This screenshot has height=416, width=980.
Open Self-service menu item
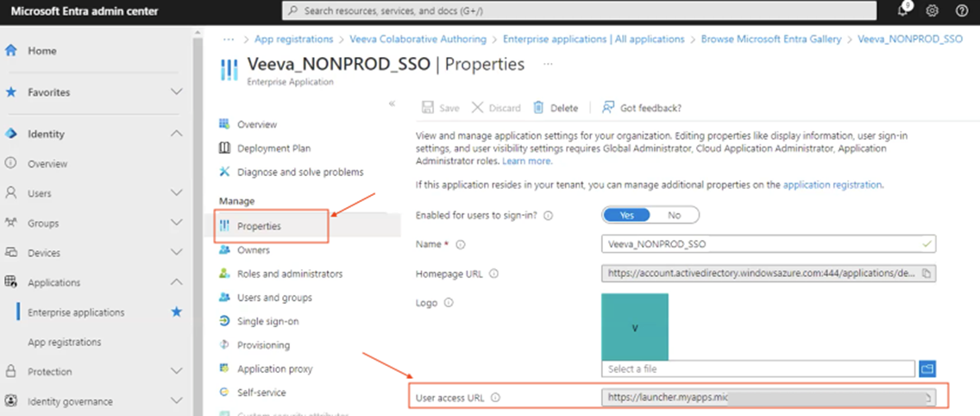pos(253,392)
